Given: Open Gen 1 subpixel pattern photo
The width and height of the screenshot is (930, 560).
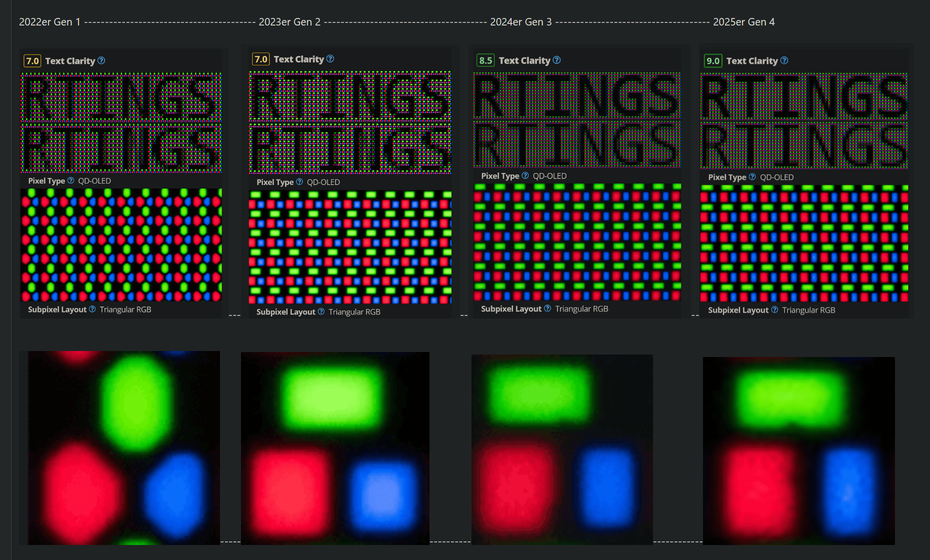Looking at the screenshot, I should [x=121, y=245].
